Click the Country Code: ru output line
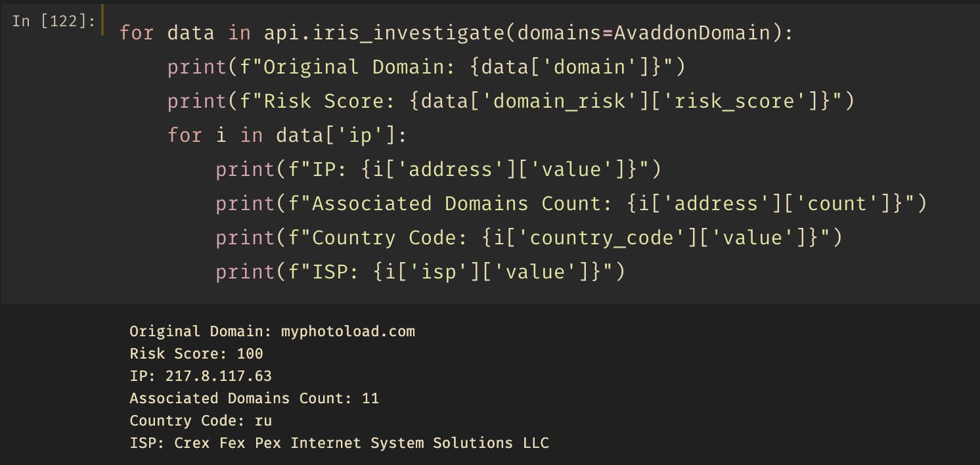Screen dimensions: 980x465 coord(200,421)
